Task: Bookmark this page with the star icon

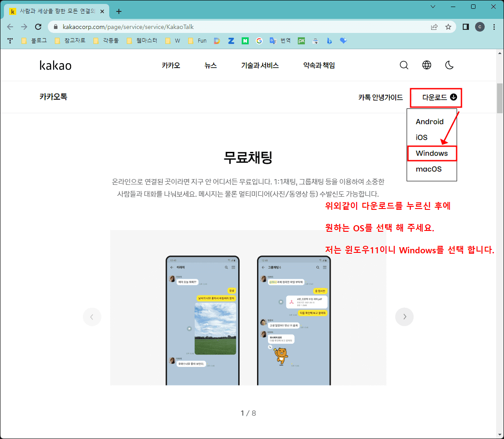Action: coord(448,27)
